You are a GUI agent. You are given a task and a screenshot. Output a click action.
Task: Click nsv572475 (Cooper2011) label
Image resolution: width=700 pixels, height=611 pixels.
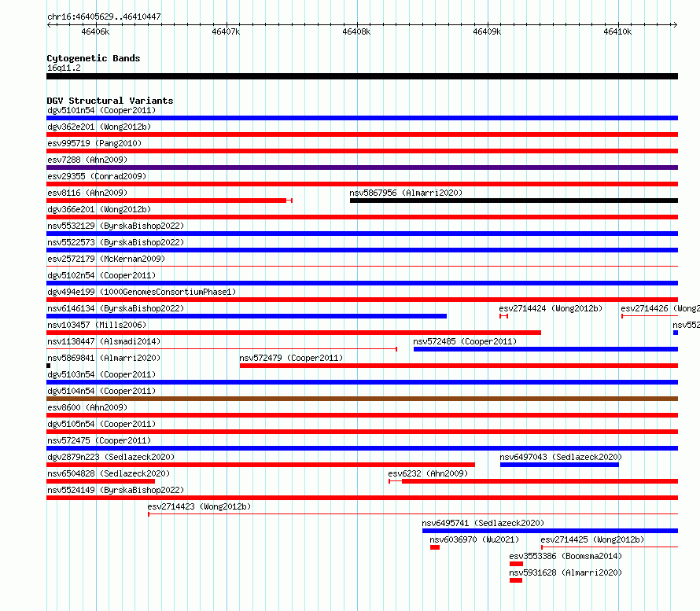(x=99, y=440)
